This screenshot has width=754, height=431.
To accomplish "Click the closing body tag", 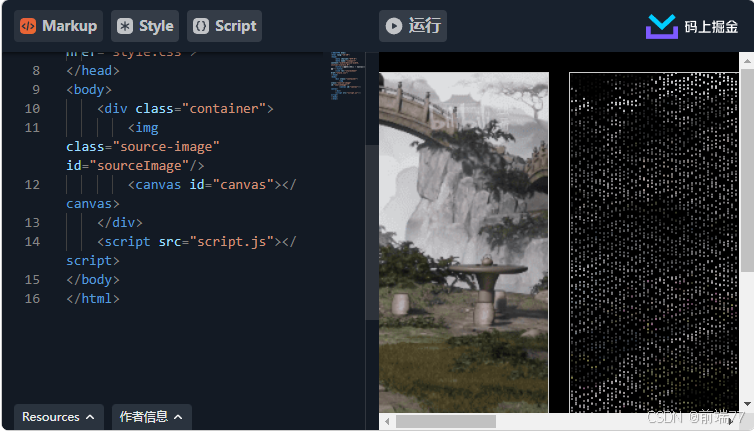I will pyautogui.click(x=93, y=280).
